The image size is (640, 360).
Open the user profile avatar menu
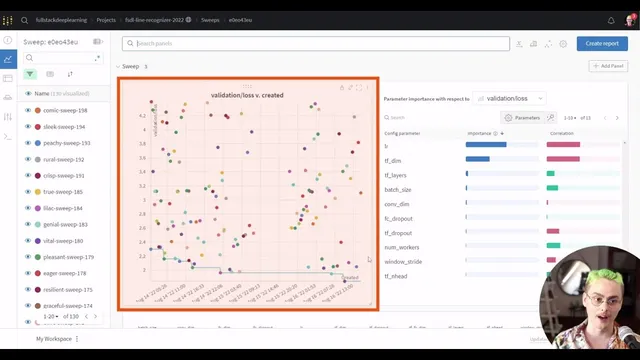631,20
